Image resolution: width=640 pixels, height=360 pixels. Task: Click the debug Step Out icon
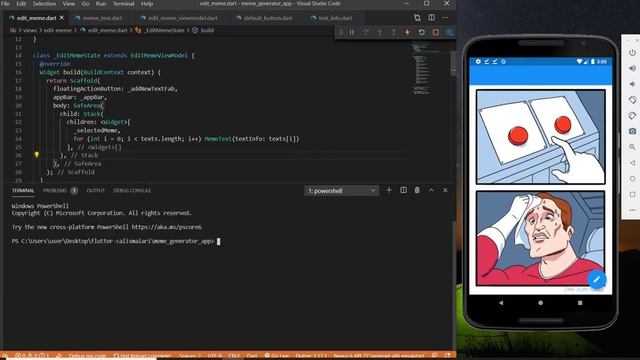point(393,32)
